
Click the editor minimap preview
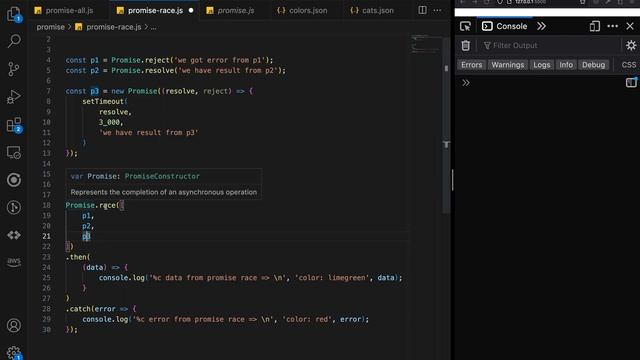pos(426,44)
